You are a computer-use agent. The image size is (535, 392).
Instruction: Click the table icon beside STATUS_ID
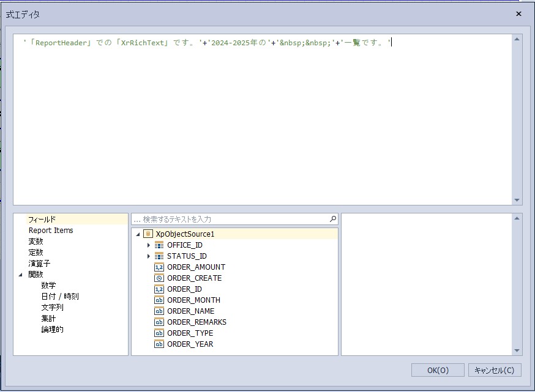(x=159, y=256)
